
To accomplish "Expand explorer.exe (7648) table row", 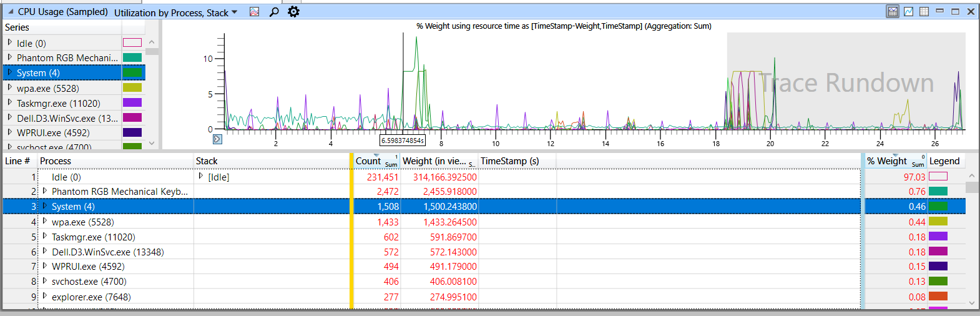I will click(x=45, y=296).
